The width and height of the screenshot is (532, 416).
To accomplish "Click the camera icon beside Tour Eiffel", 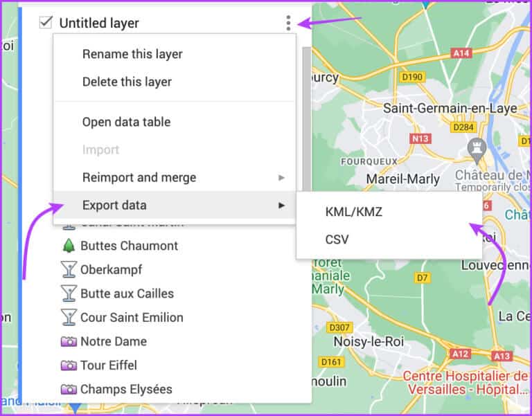I will (x=69, y=365).
